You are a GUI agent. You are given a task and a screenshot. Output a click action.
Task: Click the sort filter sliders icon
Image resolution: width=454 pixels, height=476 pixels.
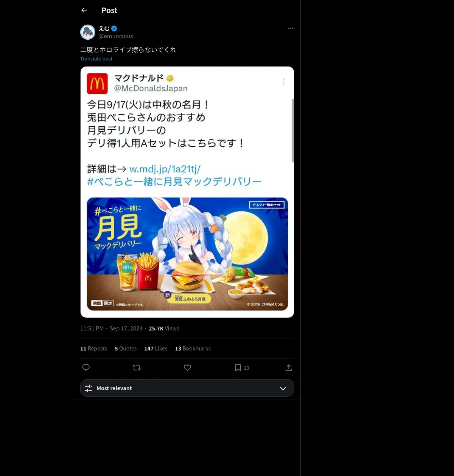pos(89,388)
